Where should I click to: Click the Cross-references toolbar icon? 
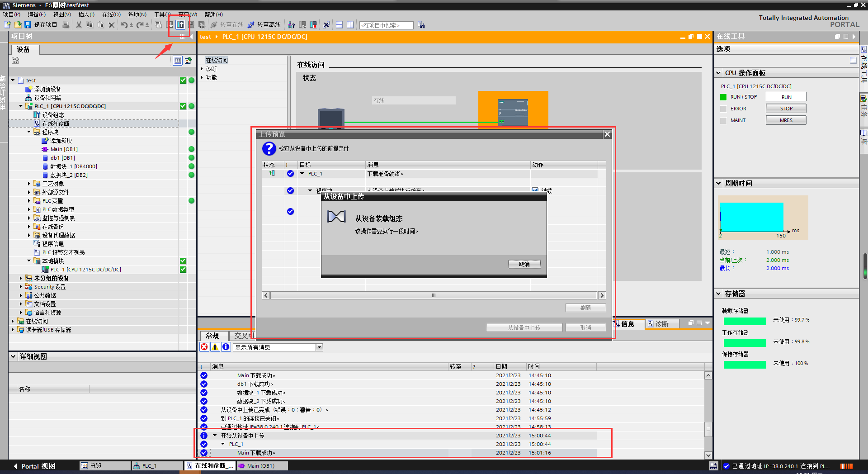tap(326, 25)
